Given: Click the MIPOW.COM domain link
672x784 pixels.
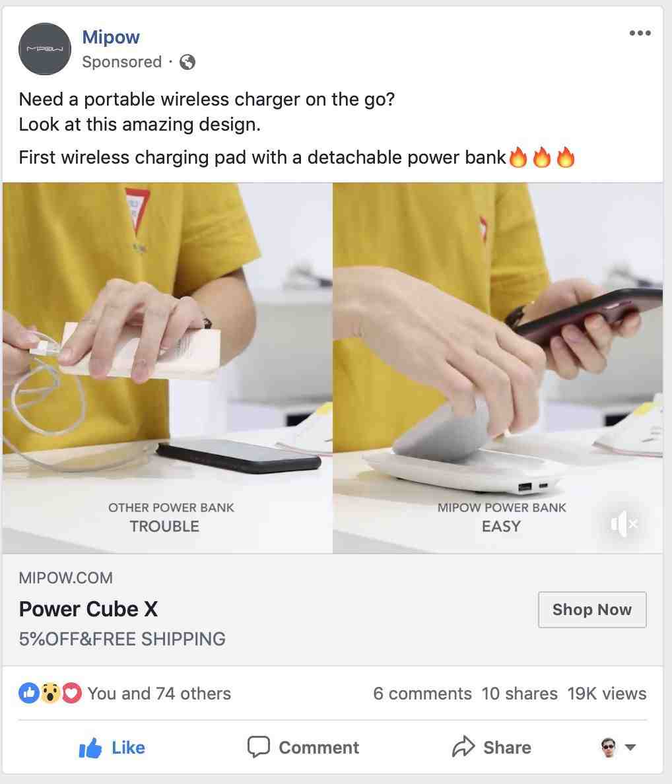Looking at the screenshot, I should coord(65,578).
